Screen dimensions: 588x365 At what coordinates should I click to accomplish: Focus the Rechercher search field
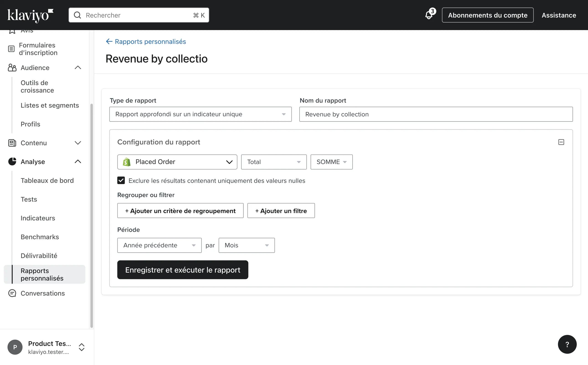click(x=139, y=15)
